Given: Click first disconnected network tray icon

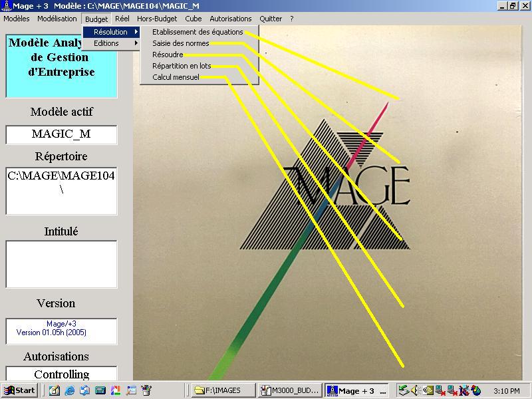Looking at the screenshot, I should point(440,390).
